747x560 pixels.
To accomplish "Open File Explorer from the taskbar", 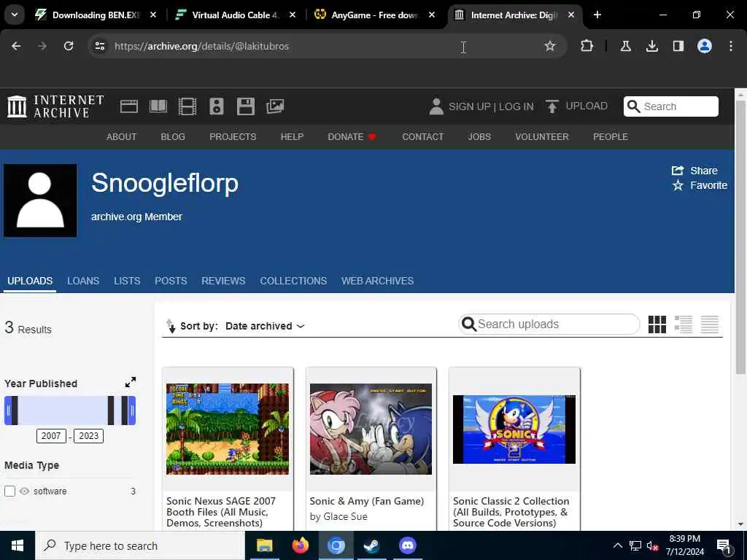I will 264,545.
